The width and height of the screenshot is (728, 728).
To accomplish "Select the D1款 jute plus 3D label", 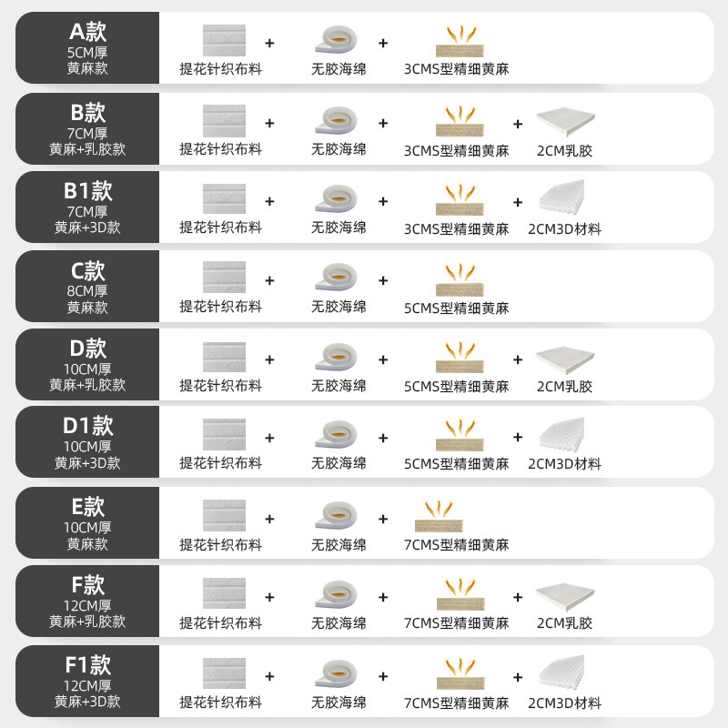I will pyautogui.click(x=87, y=443).
